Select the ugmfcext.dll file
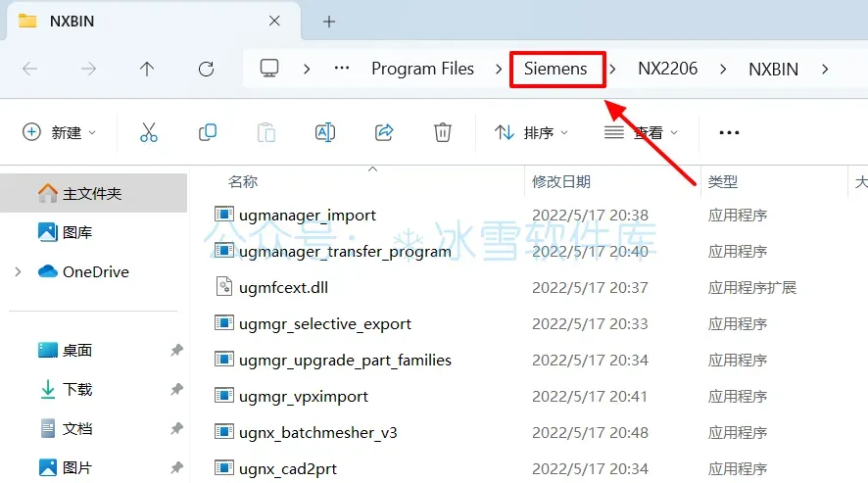The width and height of the screenshot is (868, 483). tap(283, 287)
